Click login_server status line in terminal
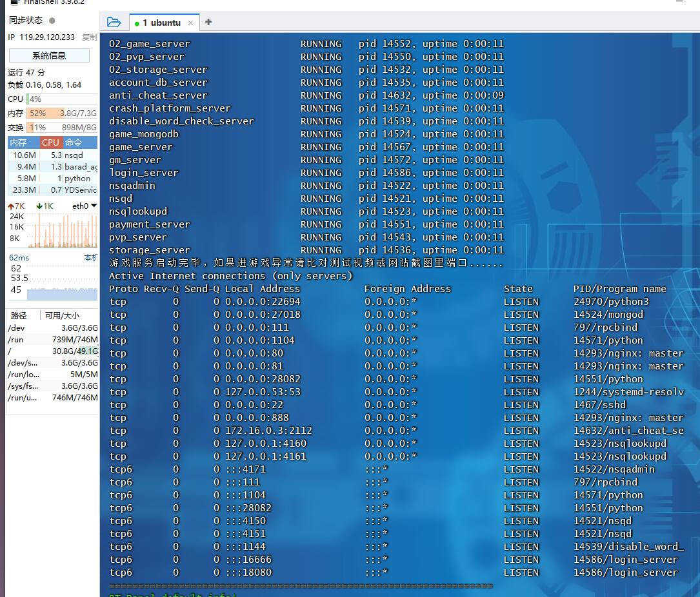 tap(306, 173)
